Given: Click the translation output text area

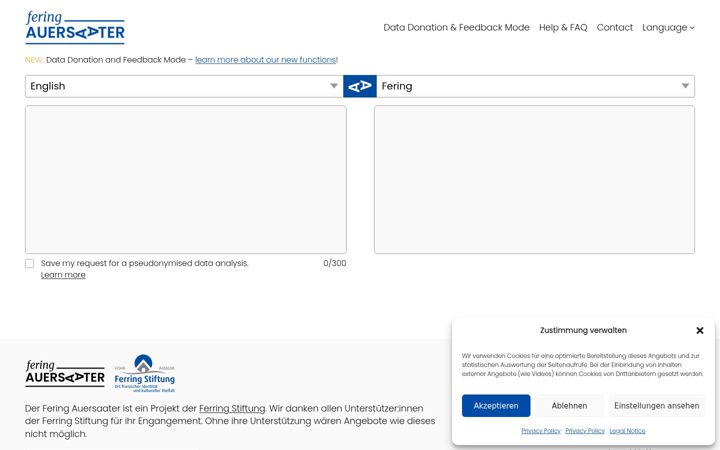Looking at the screenshot, I should tap(534, 180).
